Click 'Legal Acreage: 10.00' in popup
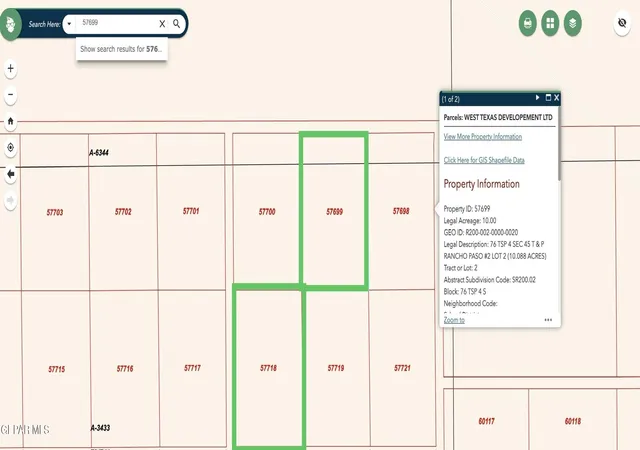This screenshot has height=450, width=640. (470, 221)
